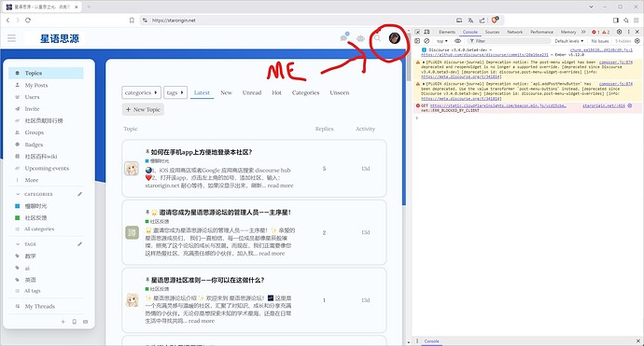Bookmark this page via address bar icon
Image resolution: width=644 pixels, height=346 pixels.
click(132, 21)
